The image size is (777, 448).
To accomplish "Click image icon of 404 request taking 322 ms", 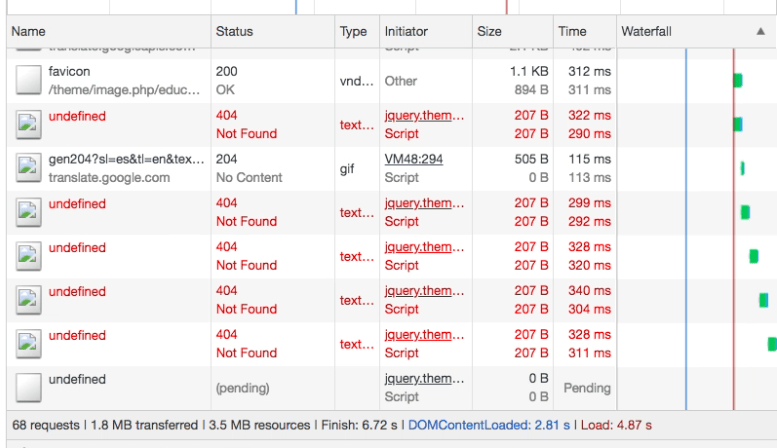I will tap(29, 124).
